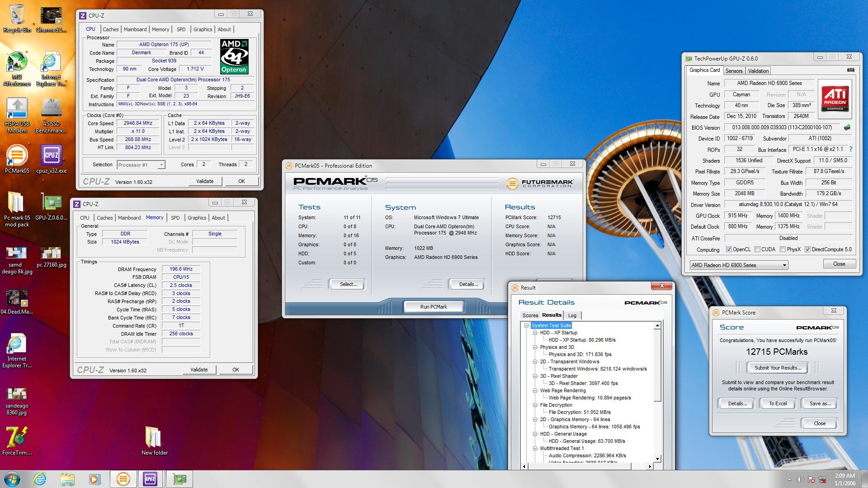Open the HSPA USB Modem shortcut

point(17,116)
